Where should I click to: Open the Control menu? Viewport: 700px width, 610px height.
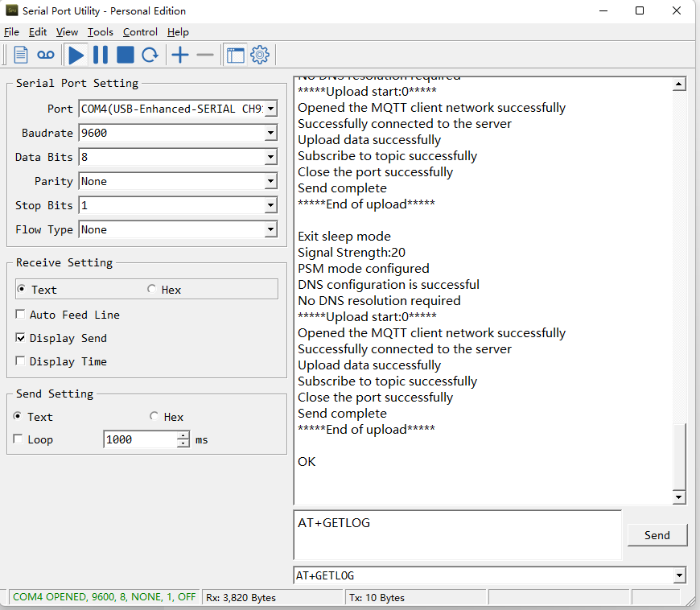pyautogui.click(x=140, y=32)
